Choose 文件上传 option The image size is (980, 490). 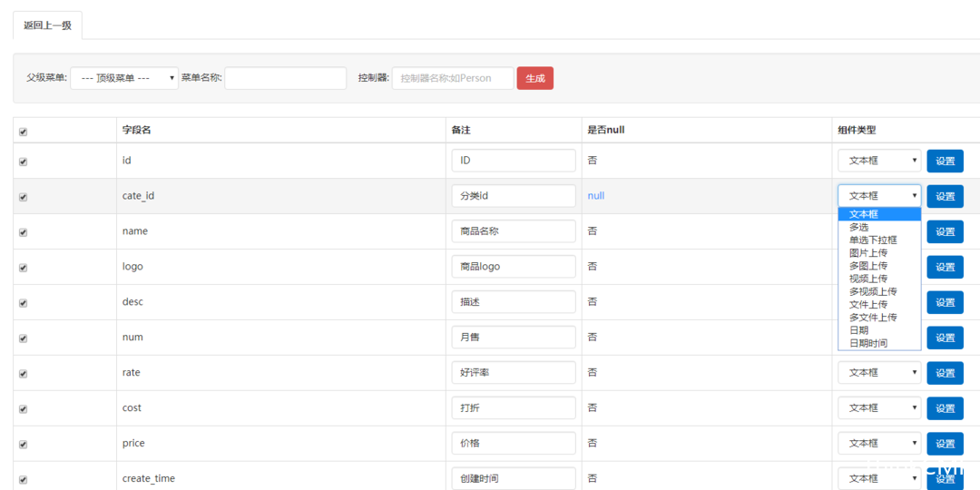(x=879, y=304)
